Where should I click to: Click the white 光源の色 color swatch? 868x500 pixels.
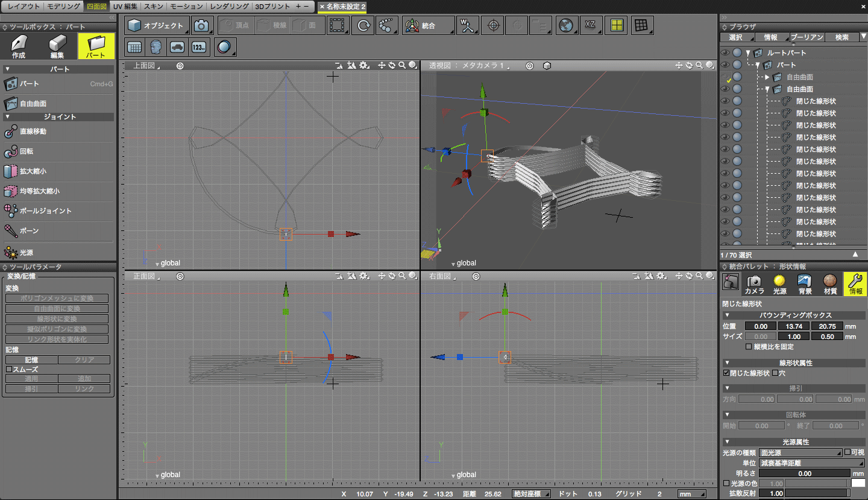point(860,483)
